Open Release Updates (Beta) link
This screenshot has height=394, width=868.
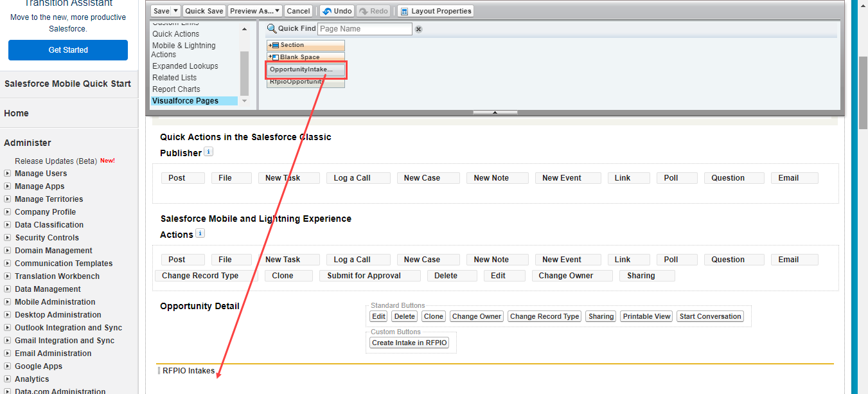tap(56, 161)
